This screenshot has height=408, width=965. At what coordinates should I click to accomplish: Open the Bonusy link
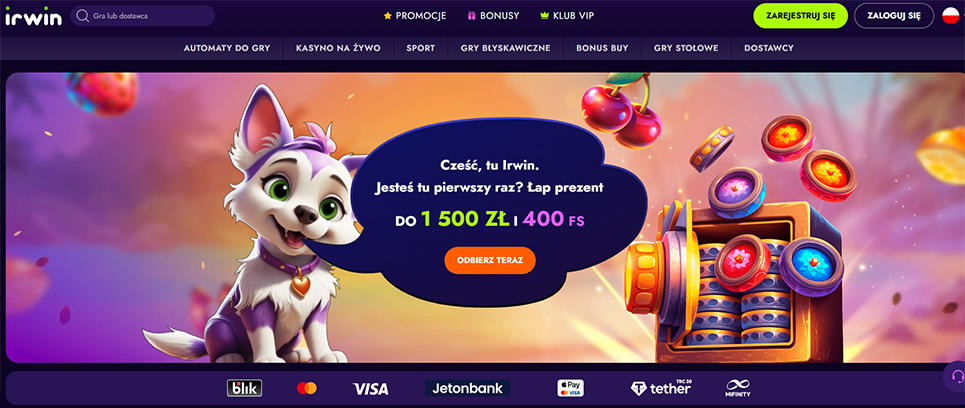click(x=494, y=16)
